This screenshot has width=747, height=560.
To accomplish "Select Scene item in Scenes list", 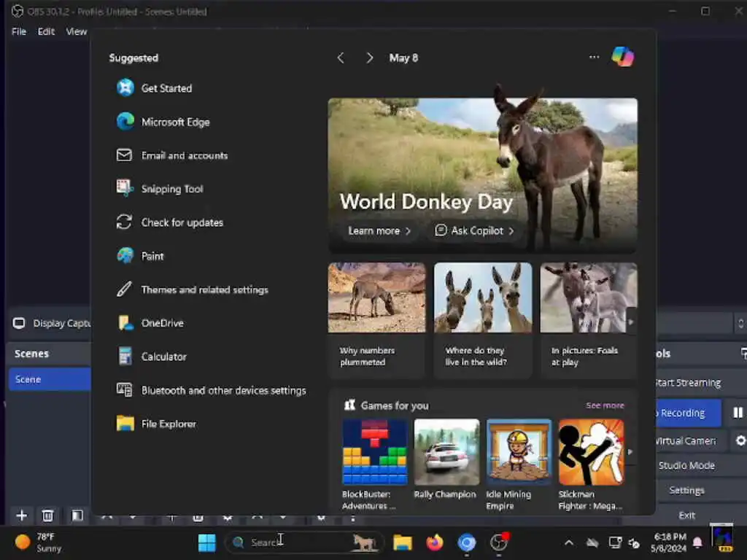I will pyautogui.click(x=50, y=379).
